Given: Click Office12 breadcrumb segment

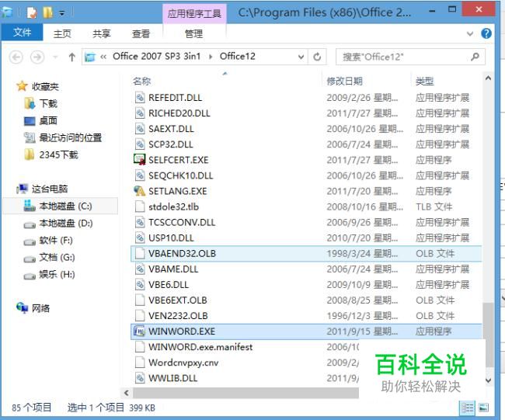Looking at the screenshot, I should [x=238, y=57].
